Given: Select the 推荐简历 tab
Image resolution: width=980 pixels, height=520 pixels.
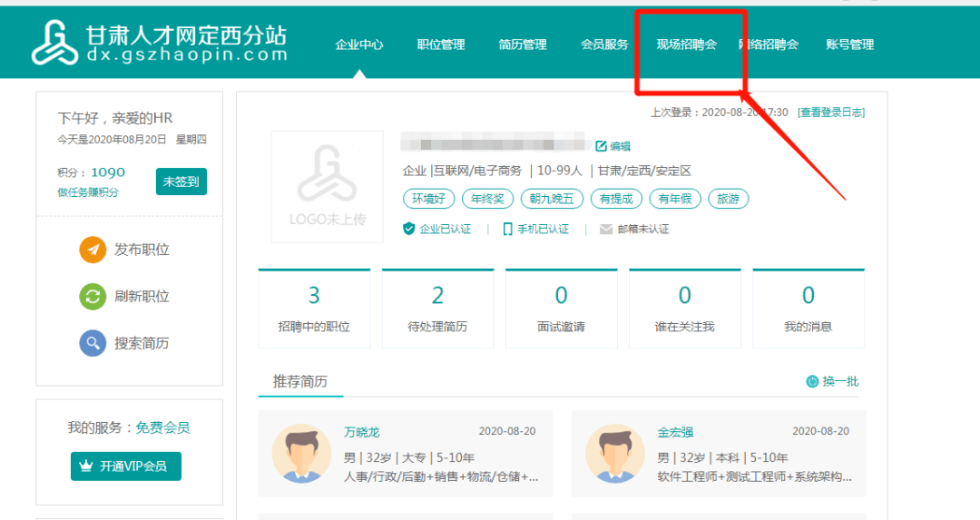Looking at the screenshot, I should [300, 381].
